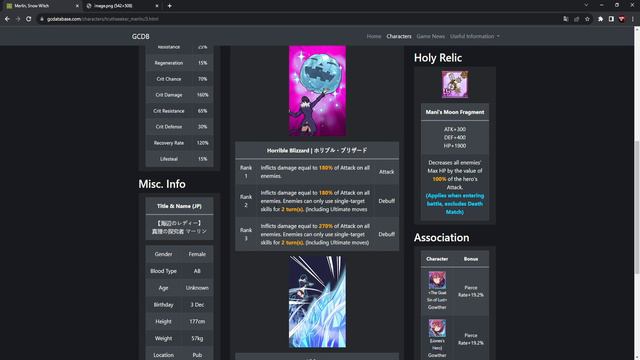Click the Lifesteal 15% row
Viewport: 640px width, 360px height.
coord(179,159)
